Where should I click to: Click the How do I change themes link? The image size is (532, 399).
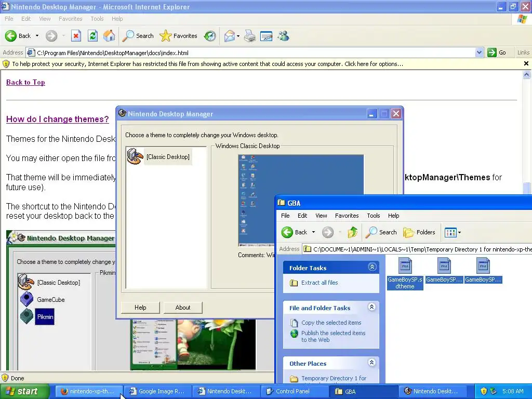coord(57,119)
